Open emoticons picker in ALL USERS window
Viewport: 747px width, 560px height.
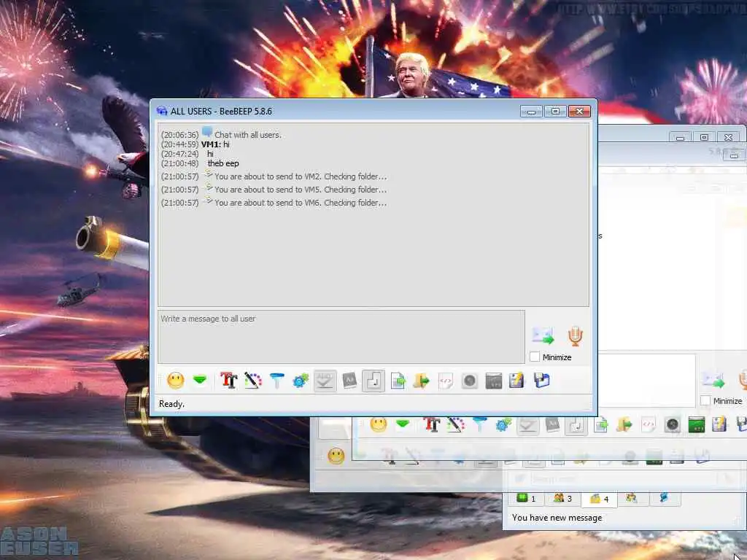[x=175, y=381]
